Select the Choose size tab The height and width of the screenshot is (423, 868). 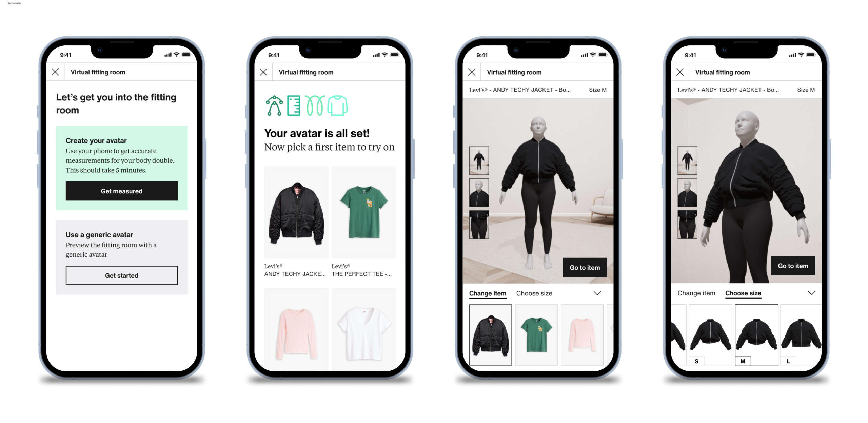pyautogui.click(x=744, y=293)
